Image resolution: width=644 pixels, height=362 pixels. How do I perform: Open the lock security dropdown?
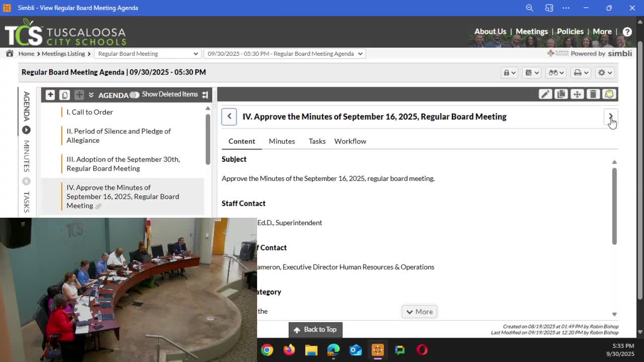(x=509, y=72)
